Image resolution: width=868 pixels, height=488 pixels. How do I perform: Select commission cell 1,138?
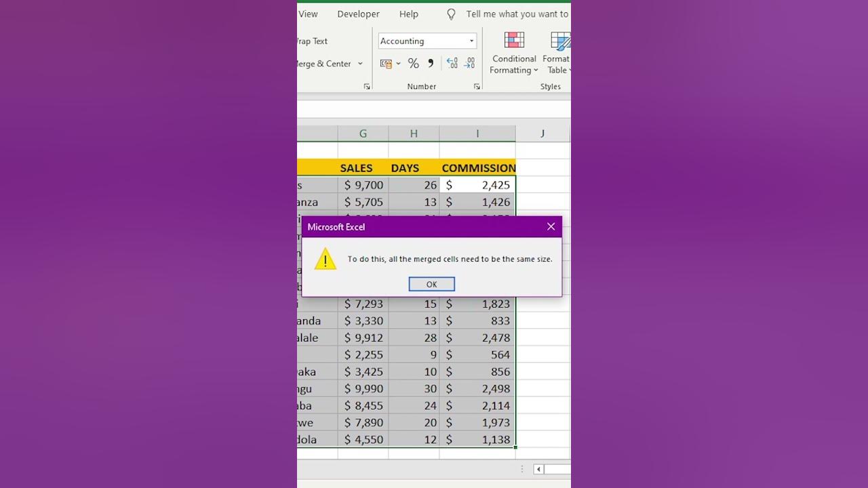click(x=477, y=439)
